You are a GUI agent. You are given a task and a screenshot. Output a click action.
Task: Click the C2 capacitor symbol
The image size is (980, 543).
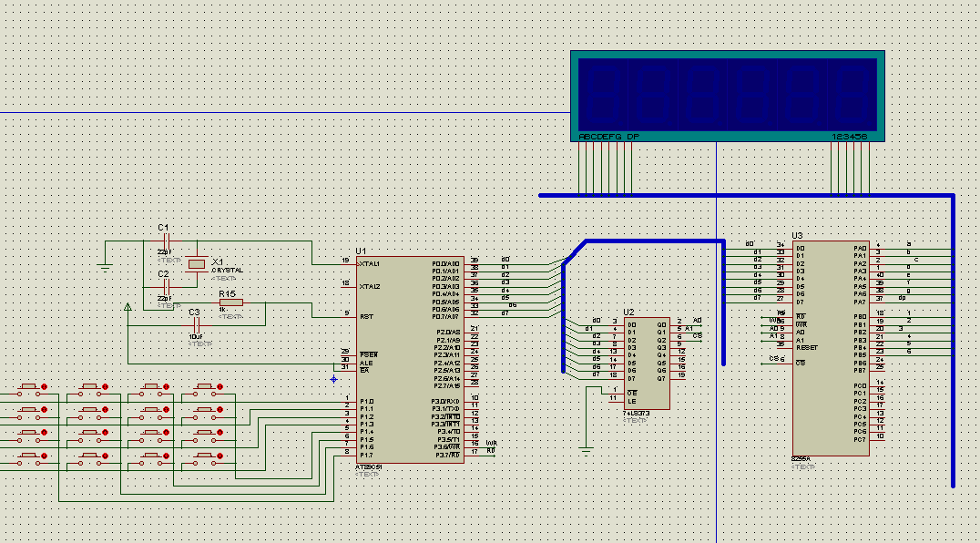(x=167, y=287)
